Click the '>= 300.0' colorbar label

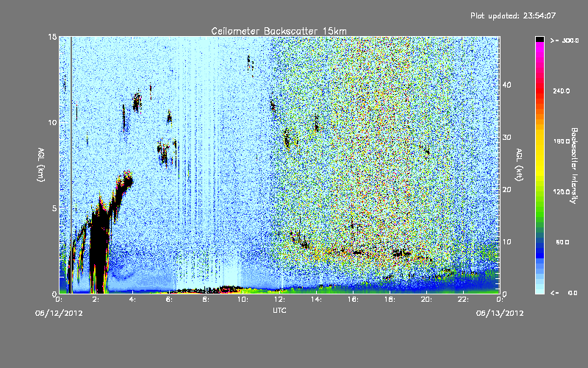564,40
